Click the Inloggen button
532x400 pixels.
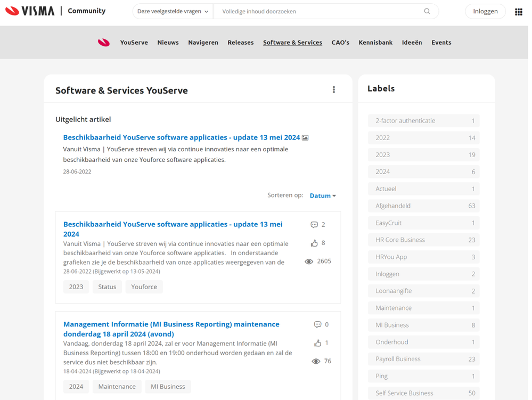coord(485,11)
